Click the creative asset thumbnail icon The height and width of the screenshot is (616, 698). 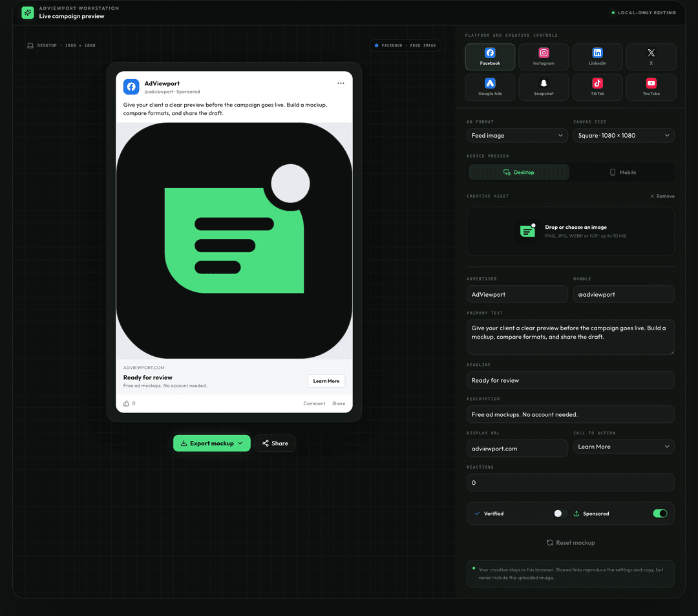(x=527, y=231)
